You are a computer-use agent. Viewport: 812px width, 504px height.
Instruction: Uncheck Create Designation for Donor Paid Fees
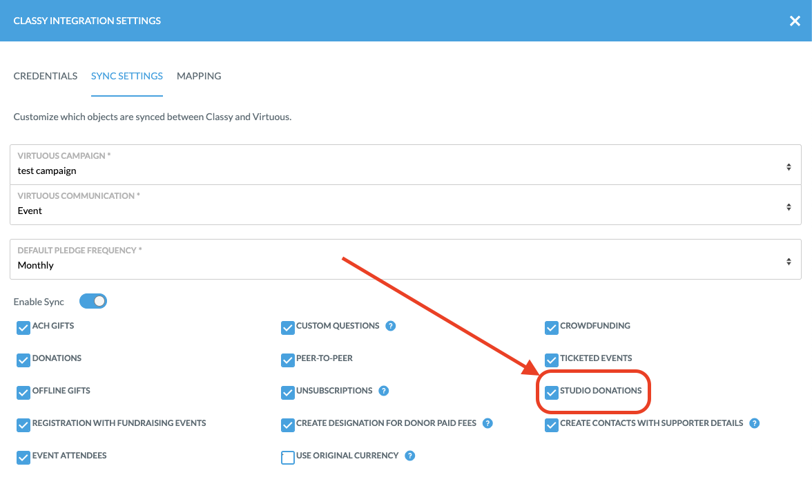288,425
